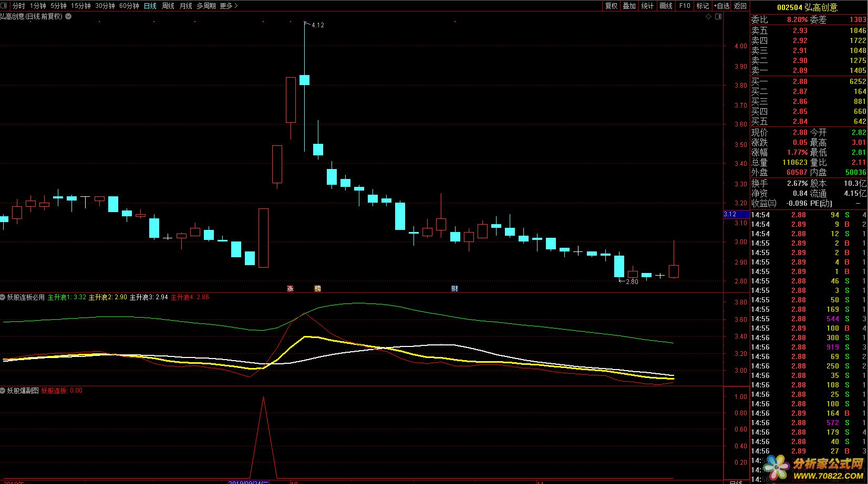Click the blue 财 event marker
Screen dimensions: 868x484
point(454,288)
